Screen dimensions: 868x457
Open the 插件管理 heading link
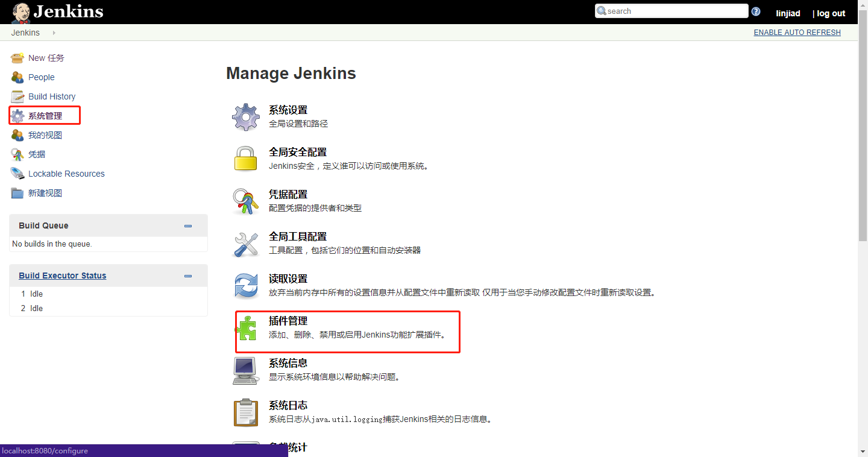point(288,321)
